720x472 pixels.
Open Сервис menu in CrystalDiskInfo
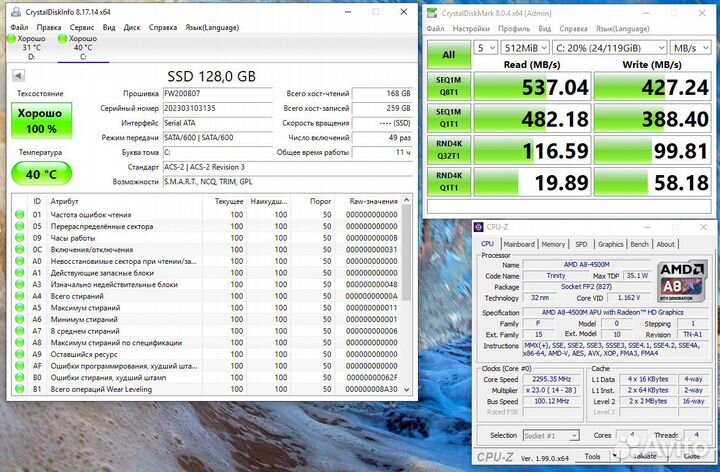[x=82, y=28]
